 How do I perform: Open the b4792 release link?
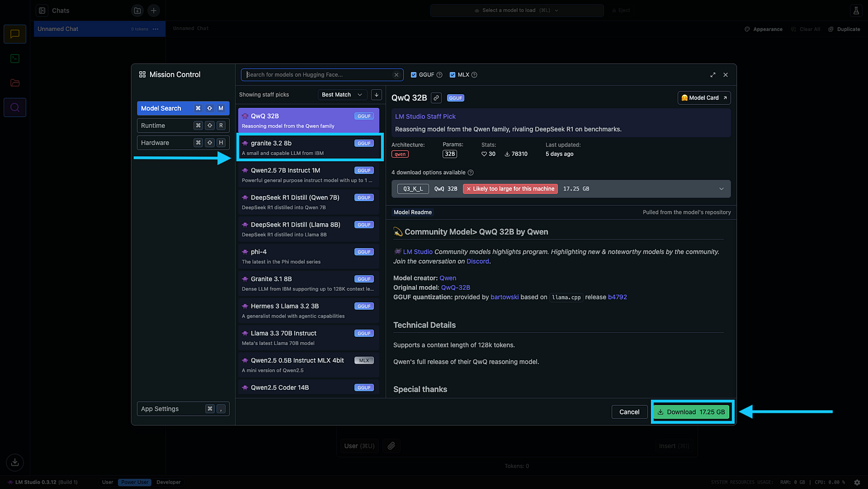[618, 297]
